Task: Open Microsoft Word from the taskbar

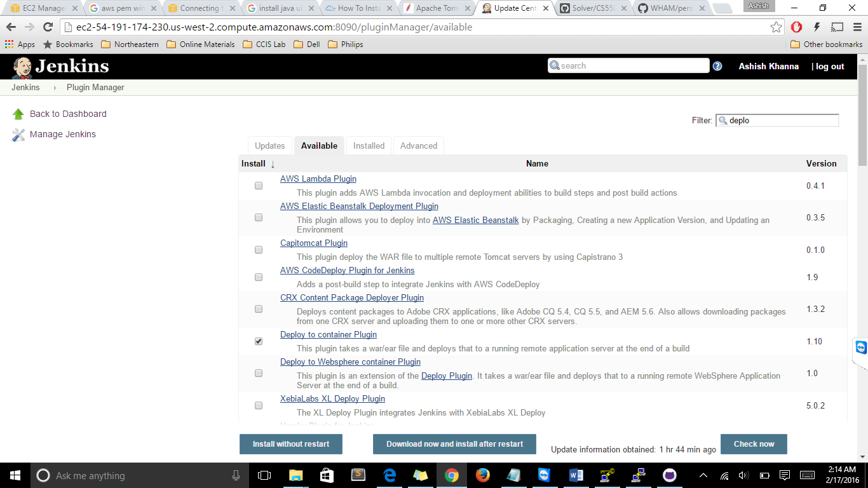Action: pos(576,475)
